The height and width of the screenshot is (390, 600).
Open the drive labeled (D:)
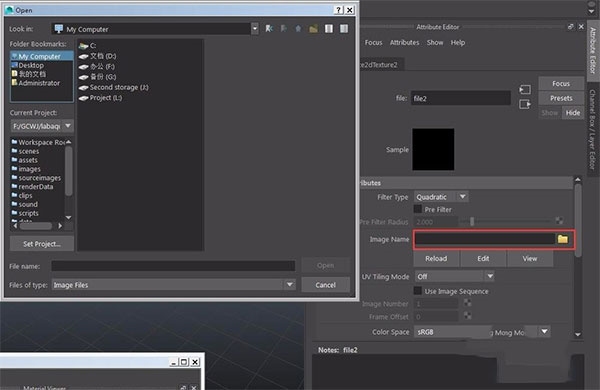click(x=97, y=56)
